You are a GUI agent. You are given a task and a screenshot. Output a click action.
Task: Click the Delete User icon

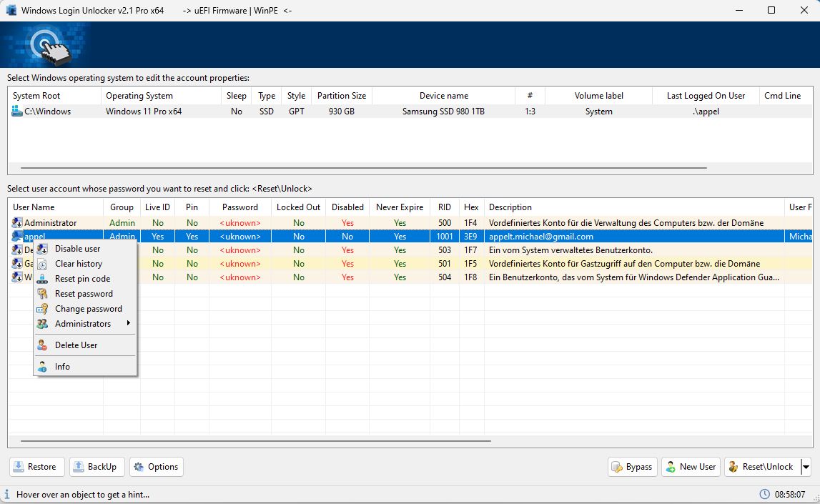(x=42, y=345)
